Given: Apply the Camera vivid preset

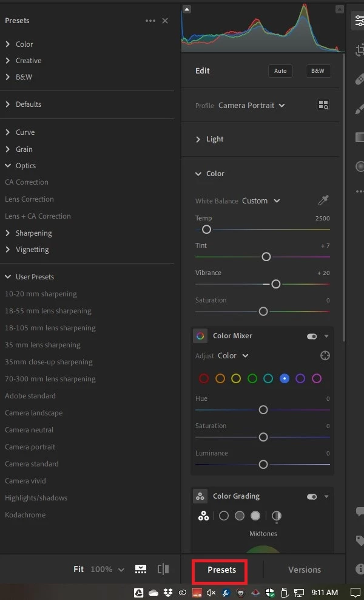Looking at the screenshot, I should click(25, 480).
